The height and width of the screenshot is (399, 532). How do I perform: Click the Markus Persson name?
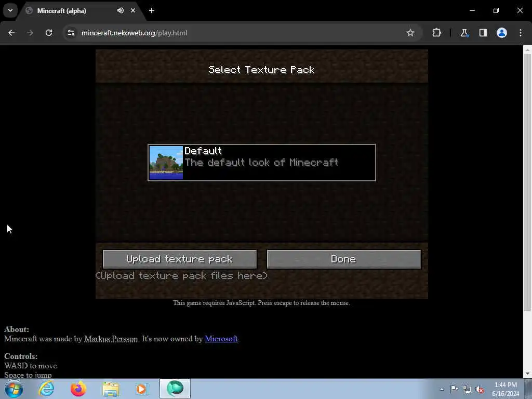pyautogui.click(x=111, y=339)
